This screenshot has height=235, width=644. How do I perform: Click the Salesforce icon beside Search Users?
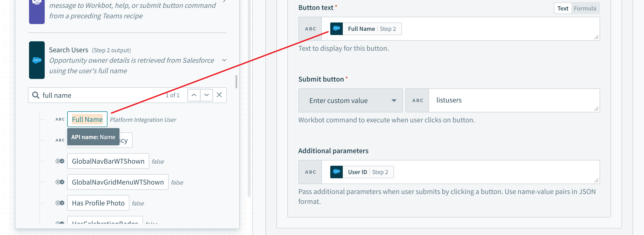coord(37,60)
